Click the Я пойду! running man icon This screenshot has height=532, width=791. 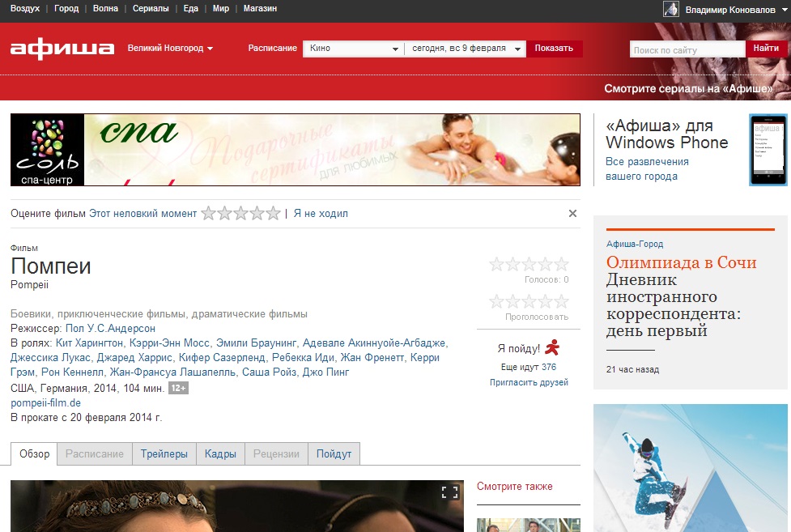click(x=552, y=347)
